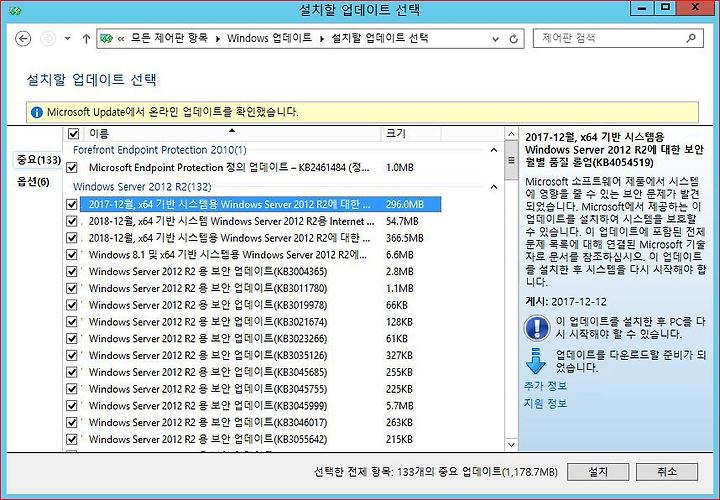Uncheck Microsoft Endpoint Protection KB2461484 update
The width and height of the screenshot is (720, 500).
pyautogui.click(x=72, y=168)
